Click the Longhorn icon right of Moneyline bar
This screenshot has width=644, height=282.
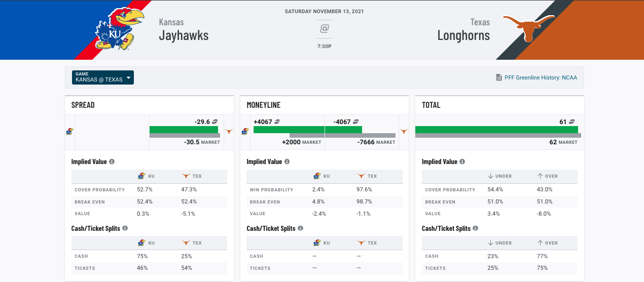coord(404,131)
